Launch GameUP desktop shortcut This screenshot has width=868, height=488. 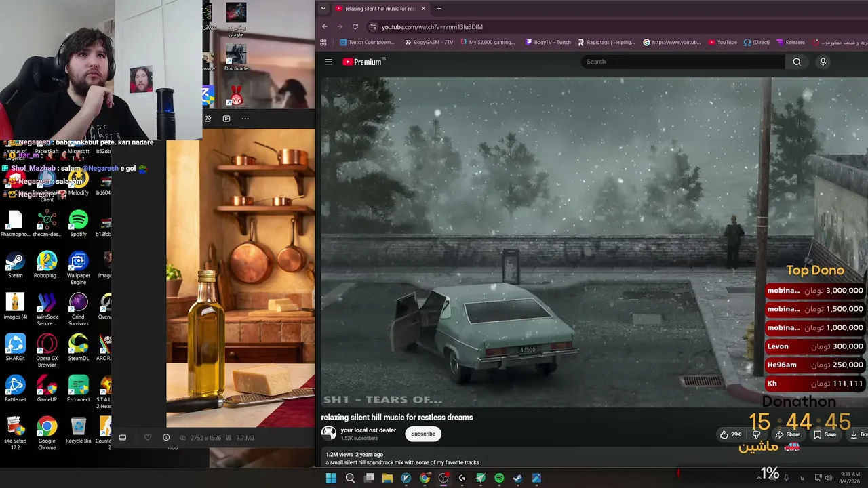47,389
